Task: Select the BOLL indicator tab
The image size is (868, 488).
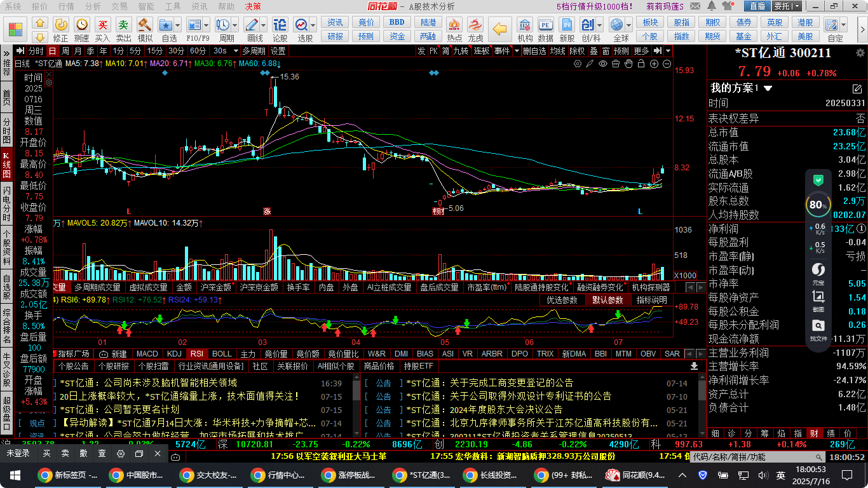Action: click(x=222, y=354)
